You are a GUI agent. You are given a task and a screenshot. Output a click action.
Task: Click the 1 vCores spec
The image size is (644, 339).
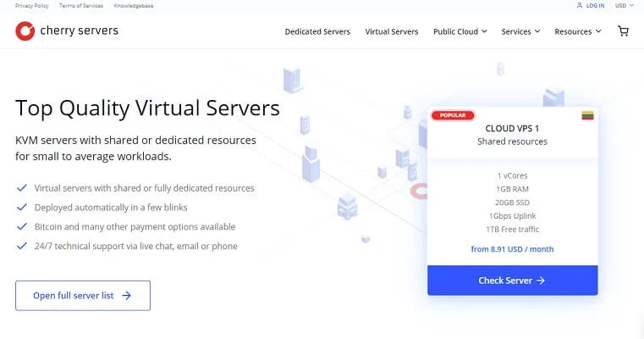click(x=512, y=175)
